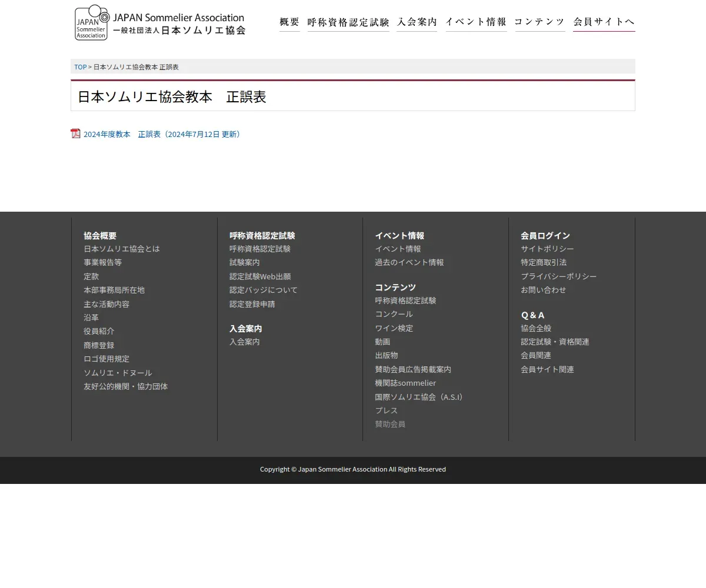Click the Japan Sommelier Association logo

click(x=160, y=22)
